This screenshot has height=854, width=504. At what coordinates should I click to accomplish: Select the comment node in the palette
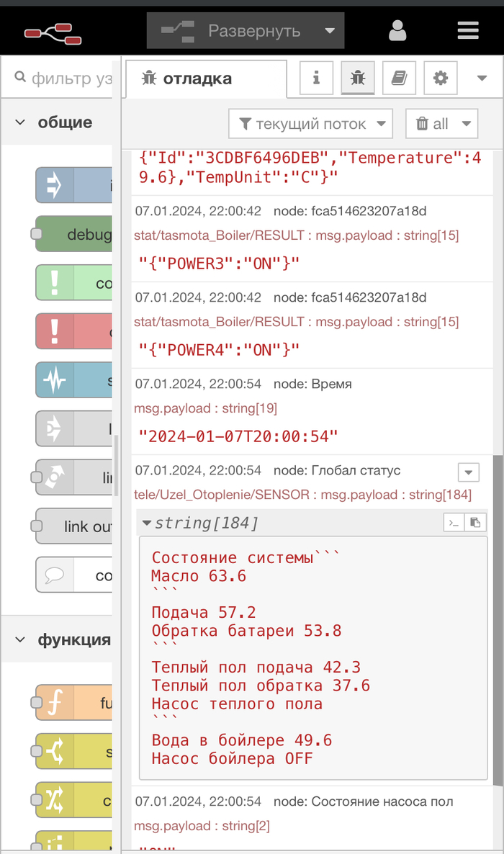coord(74,575)
